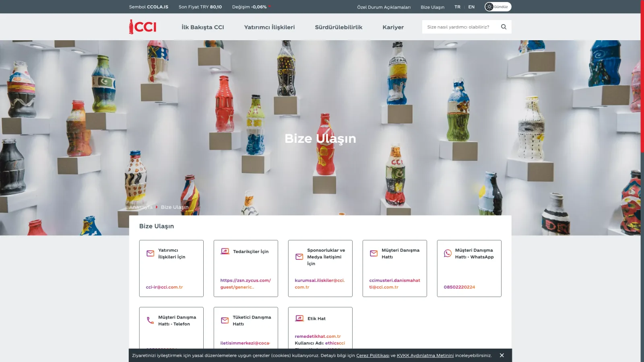This screenshot has height=362, width=644.
Task: Click Son Fiyat TRY 80,10 text
Action: (x=200, y=7)
